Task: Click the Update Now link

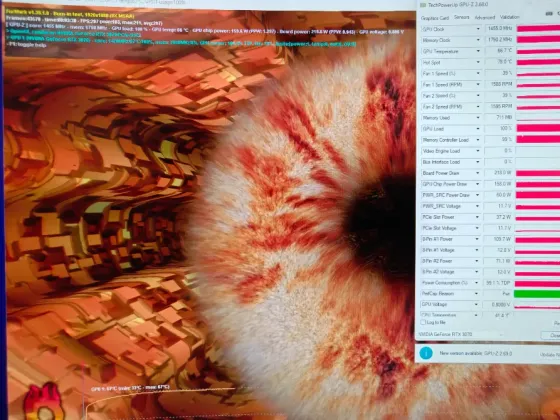Action: [x=550, y=355]
